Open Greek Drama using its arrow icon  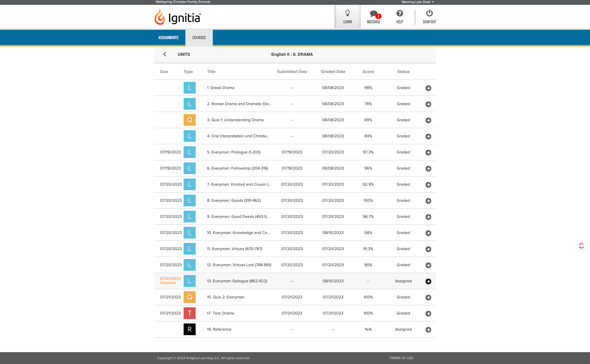(428, 88)
